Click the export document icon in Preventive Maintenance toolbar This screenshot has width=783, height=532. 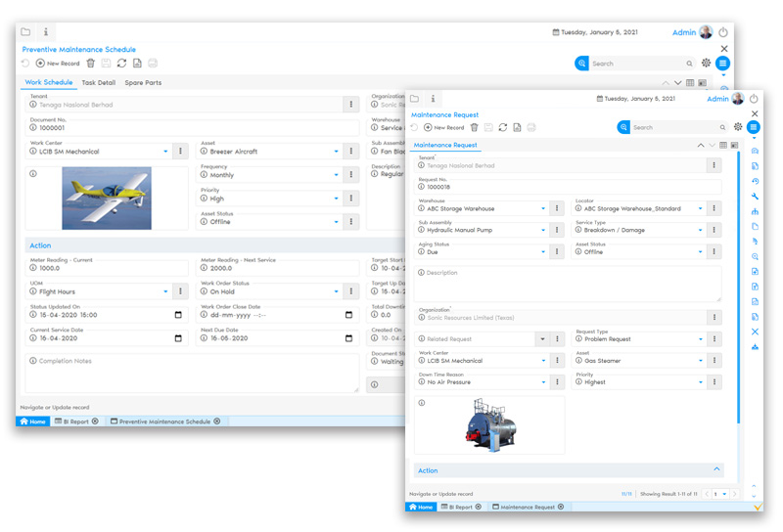137,64
